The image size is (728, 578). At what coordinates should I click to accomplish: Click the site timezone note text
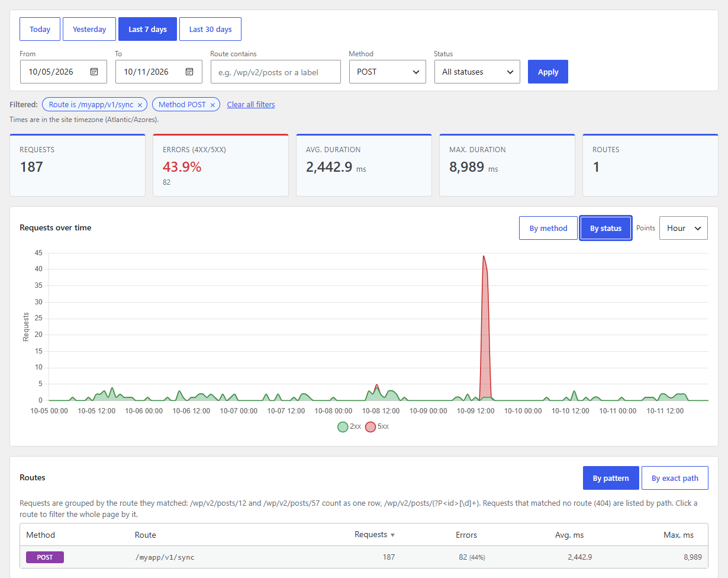[84, 119]
